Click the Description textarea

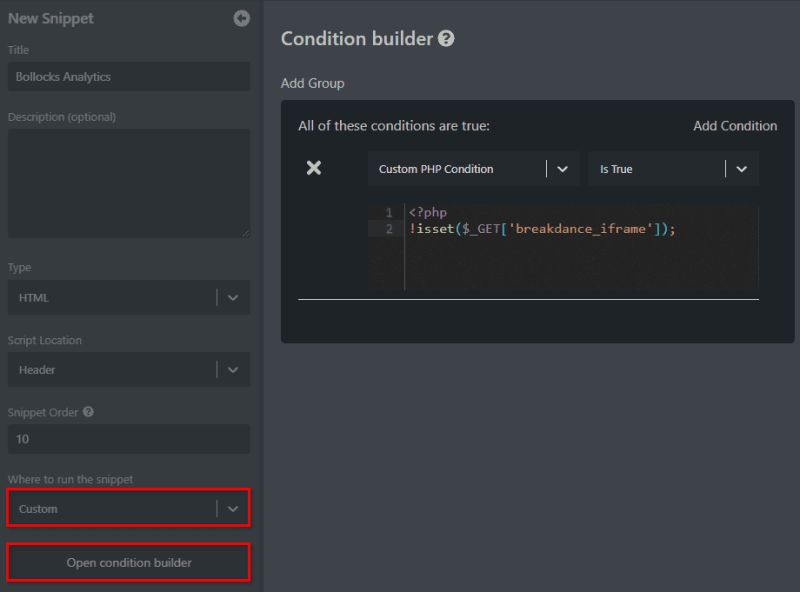pyautogui.click(x=128, y=180)
